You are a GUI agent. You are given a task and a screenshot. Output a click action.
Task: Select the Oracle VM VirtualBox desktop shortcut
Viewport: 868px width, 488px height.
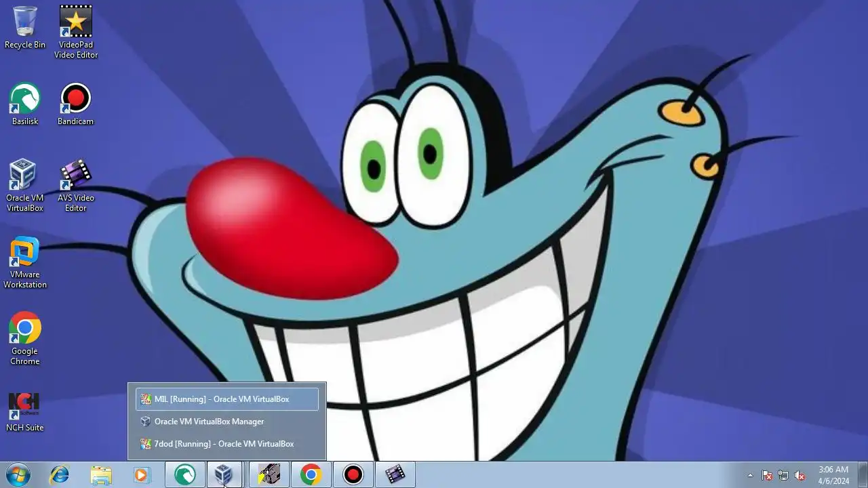tap(25, 185)
